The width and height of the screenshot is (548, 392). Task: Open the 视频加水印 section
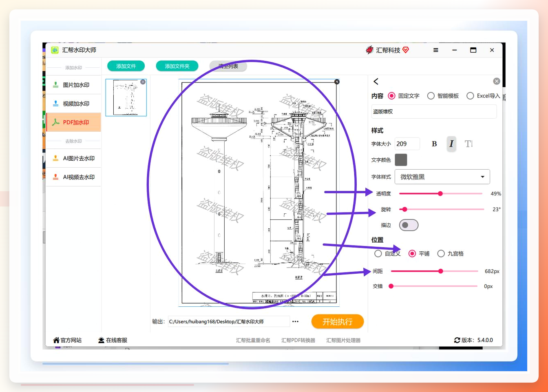[73, 104]
